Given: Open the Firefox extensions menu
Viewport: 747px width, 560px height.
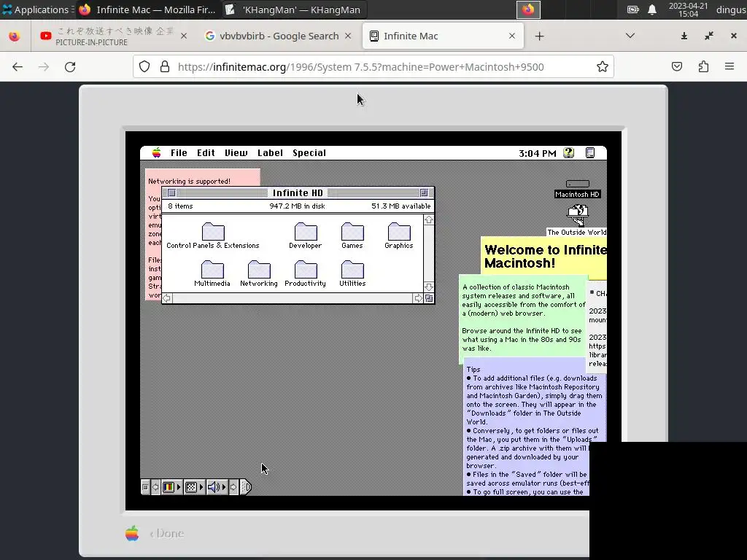Looking at the screenshot, I should coord(703,66).
